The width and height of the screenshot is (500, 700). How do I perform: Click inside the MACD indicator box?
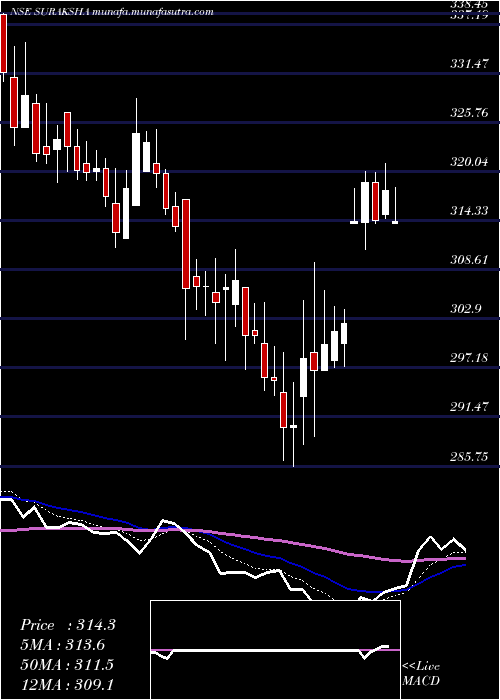click(x=275, y=650)
